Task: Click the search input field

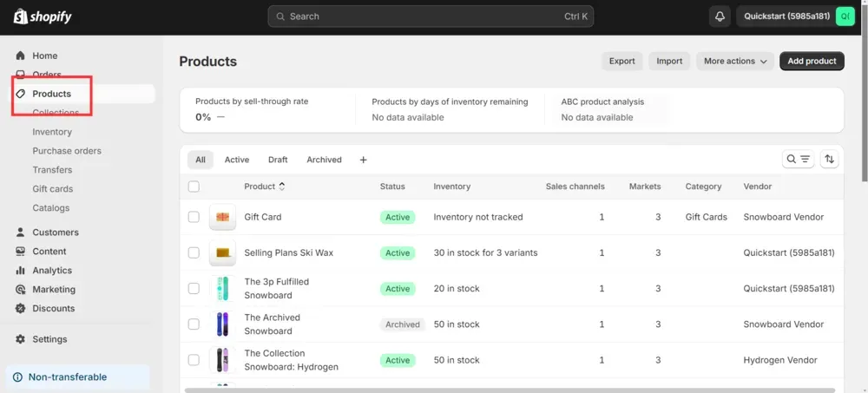Action: 431,16
